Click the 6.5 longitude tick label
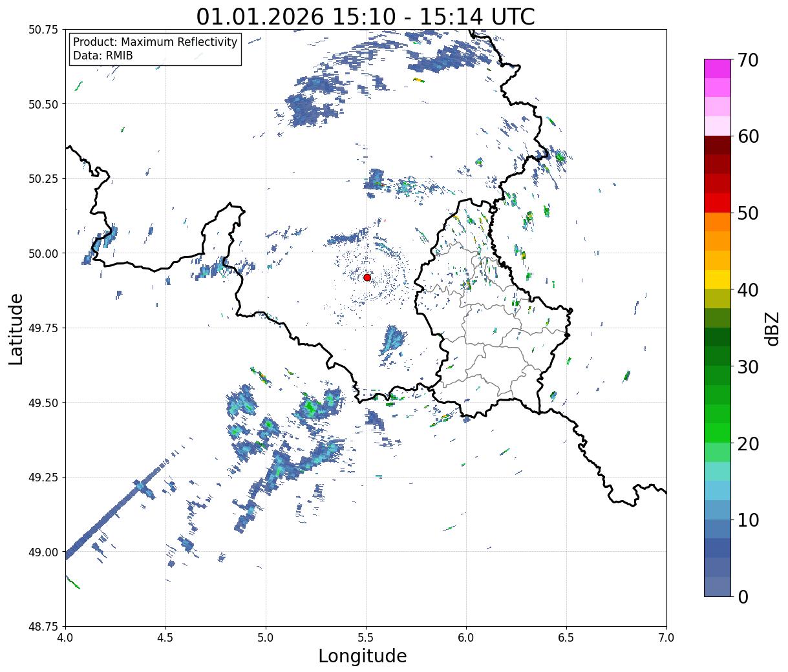Screen dimensions: 788x672 (566, 637)
